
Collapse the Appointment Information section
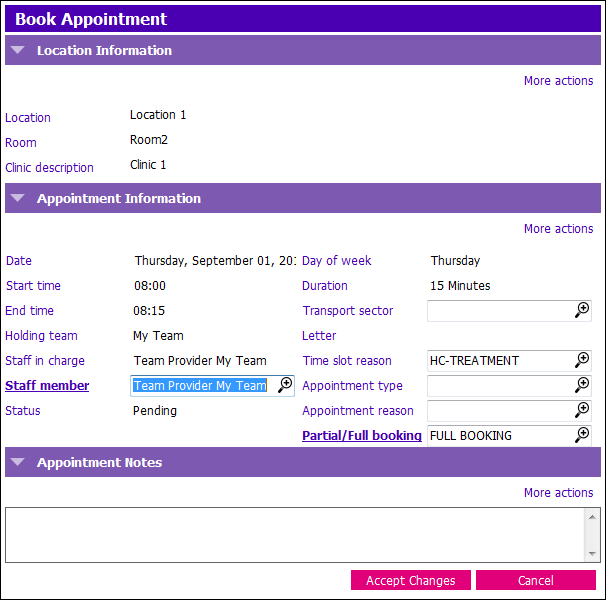click(18, 198)
